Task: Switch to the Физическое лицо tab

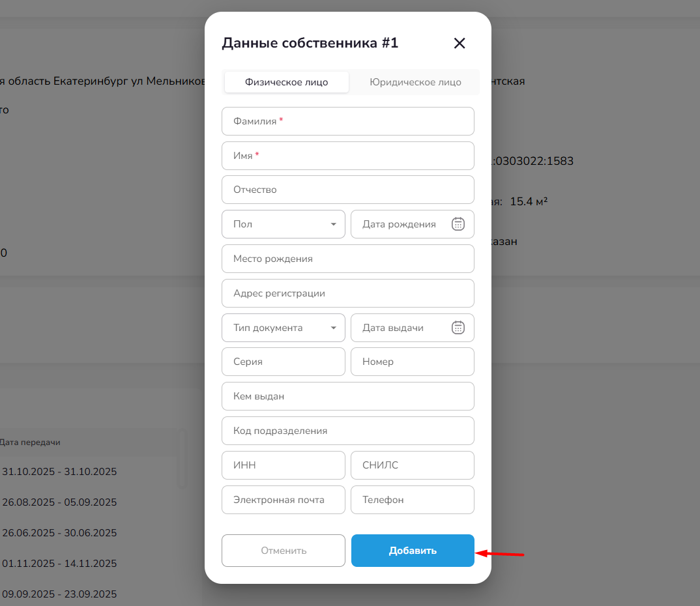Action: point(286,82)
